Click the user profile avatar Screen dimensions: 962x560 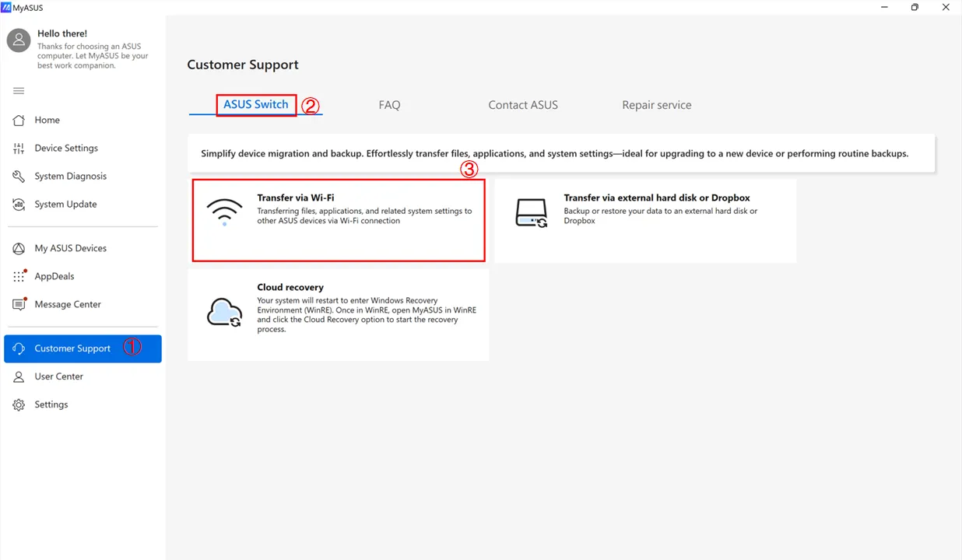point(18,40)
